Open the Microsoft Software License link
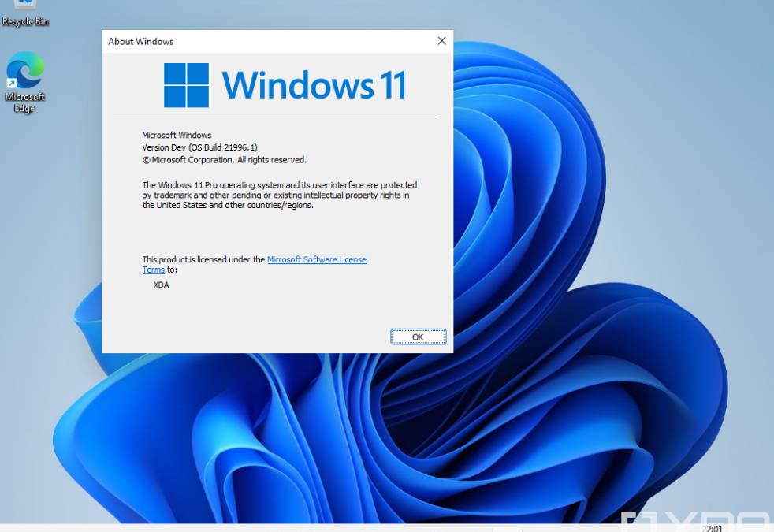774x532 pixels. click(316, 259)
